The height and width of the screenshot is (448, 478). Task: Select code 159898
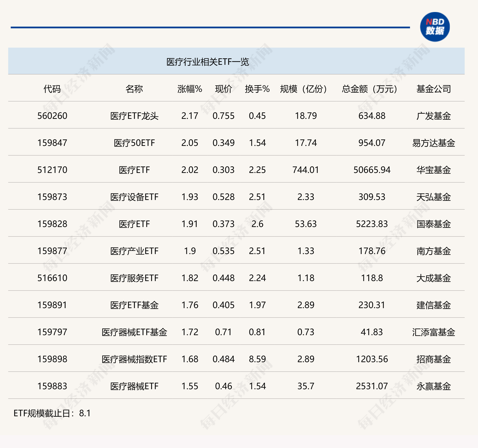pos(52,359)
